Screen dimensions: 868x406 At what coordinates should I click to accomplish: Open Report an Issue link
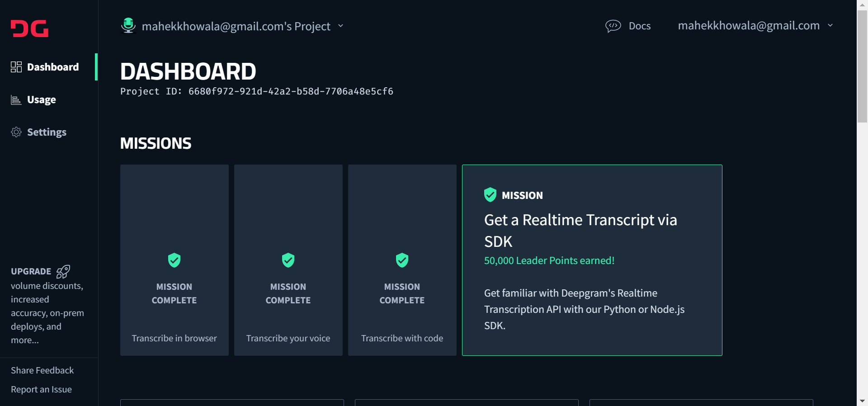pos(42,389)
